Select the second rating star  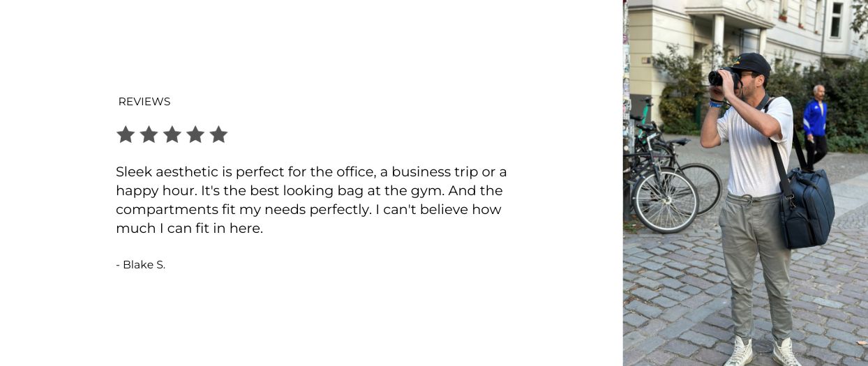pyautogui.click(x=149, y=135)
